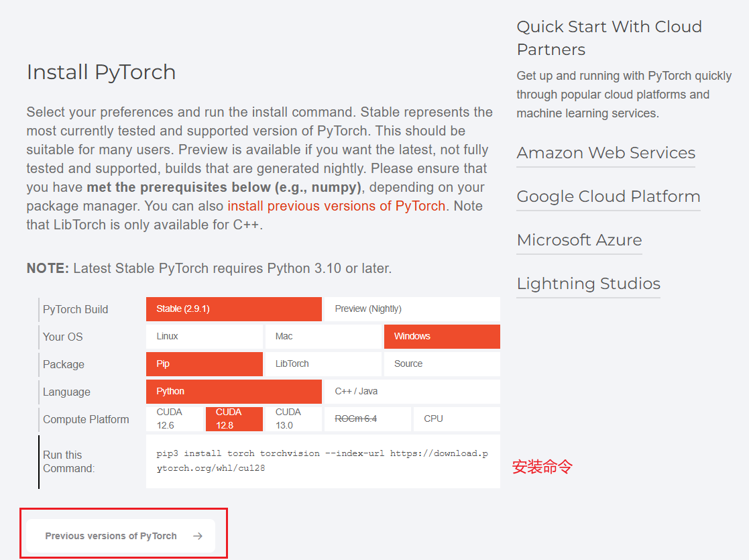The image size is (749, 560).
Task: Select the Source package option
Action: pyautogui.click(x=442, y=364)
